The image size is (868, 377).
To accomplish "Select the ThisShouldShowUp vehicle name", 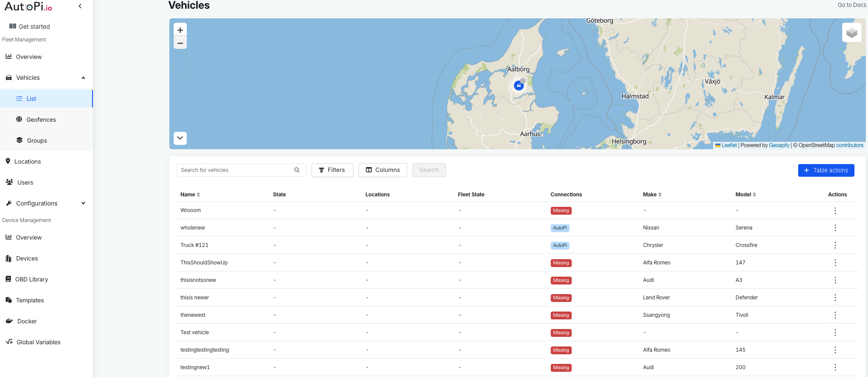I will point(204,263).
